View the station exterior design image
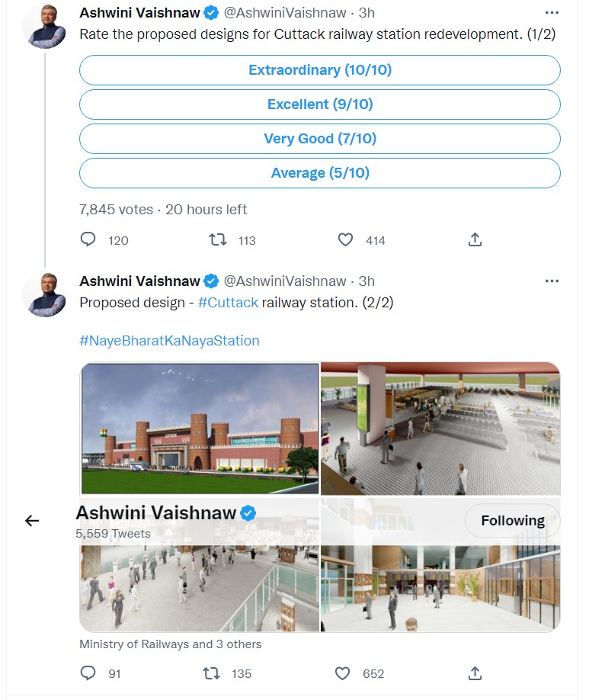 (200, 429)
